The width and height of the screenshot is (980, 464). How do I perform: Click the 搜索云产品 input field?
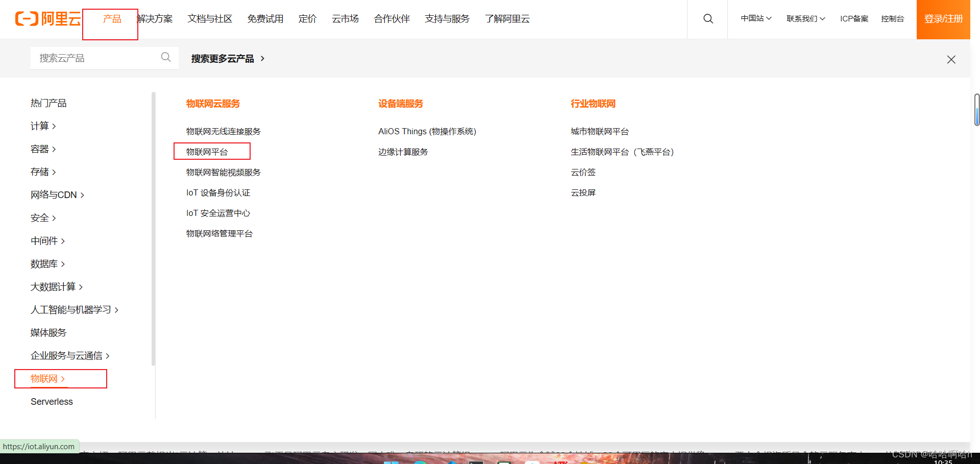[x=97, y=58]
